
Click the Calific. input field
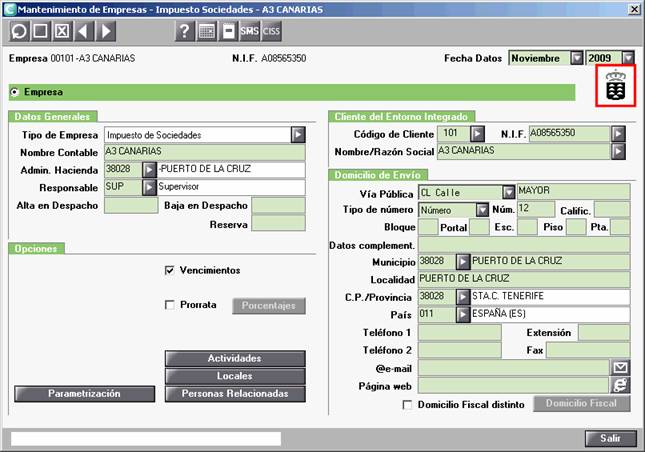pos(612,209)
